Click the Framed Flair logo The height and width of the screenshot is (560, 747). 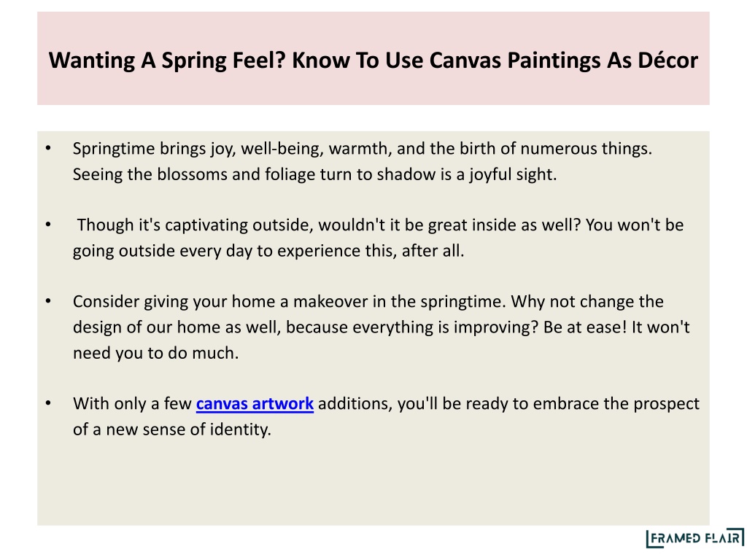[695, 538]
